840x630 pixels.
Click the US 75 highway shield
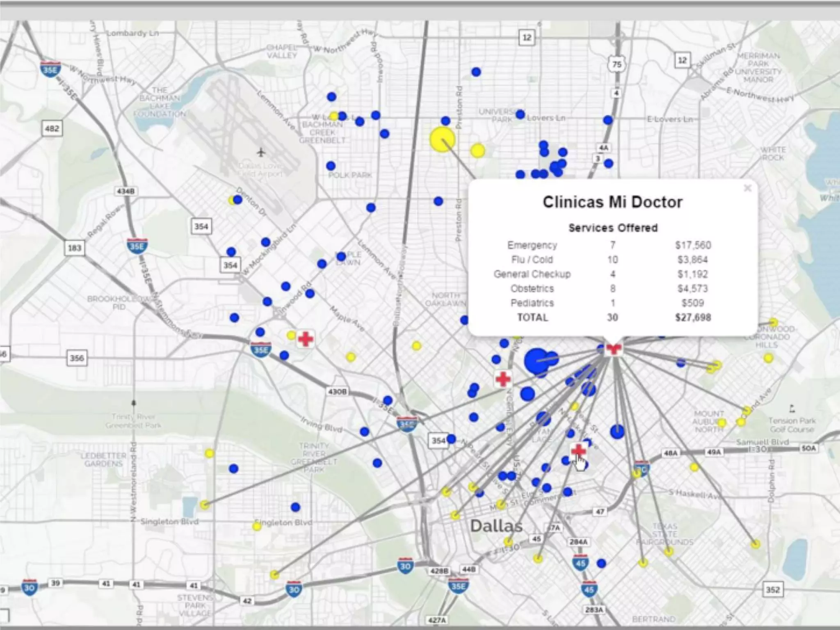tap(616, 64)
